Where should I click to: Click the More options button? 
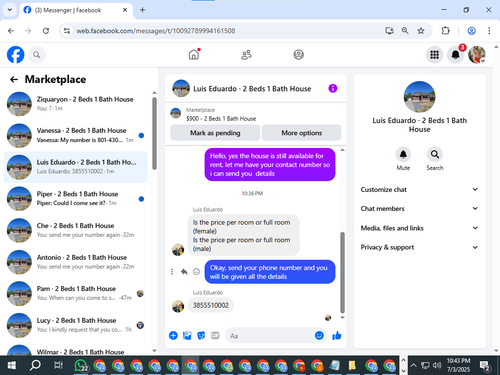(301, 133)
